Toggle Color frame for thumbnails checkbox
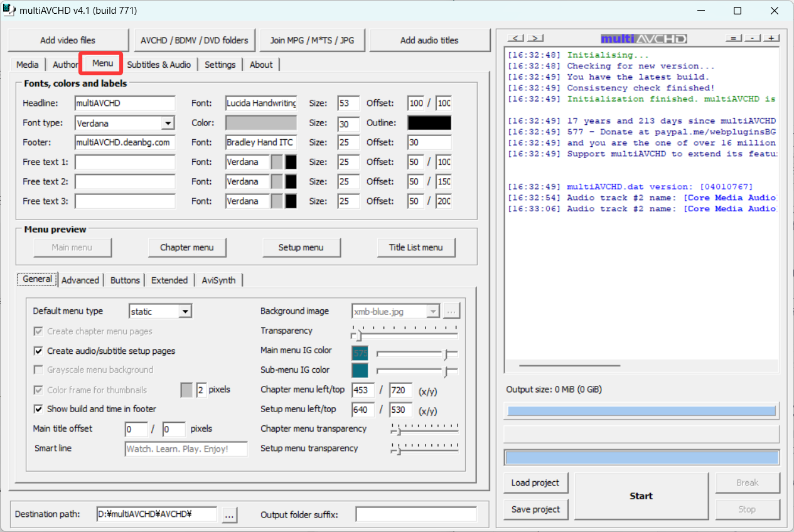This screenshot has width=794, height=532. tap(39, 390)
